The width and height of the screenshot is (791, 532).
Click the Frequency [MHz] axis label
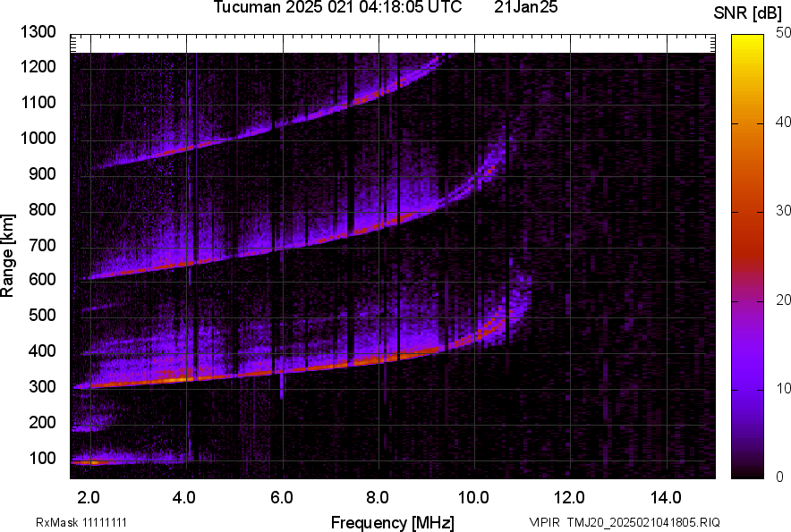[x=392, y=522]
